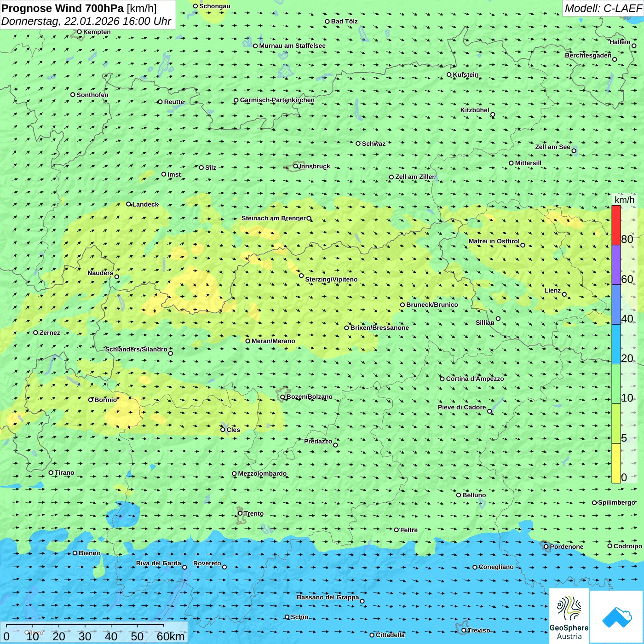The height and width of the screenshot is (644, 644).
Task: Click the Kufstein location marker
Action: [x=449, y=75]
